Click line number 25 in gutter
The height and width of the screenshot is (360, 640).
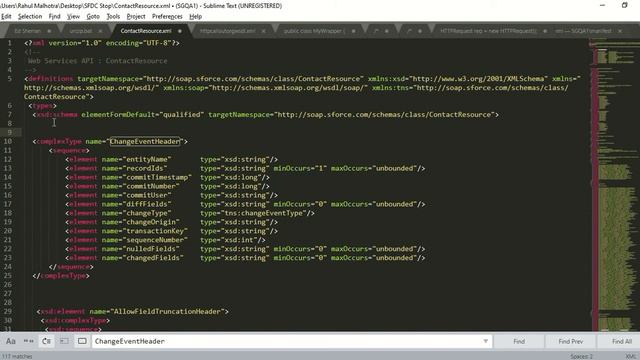point(8,276)
